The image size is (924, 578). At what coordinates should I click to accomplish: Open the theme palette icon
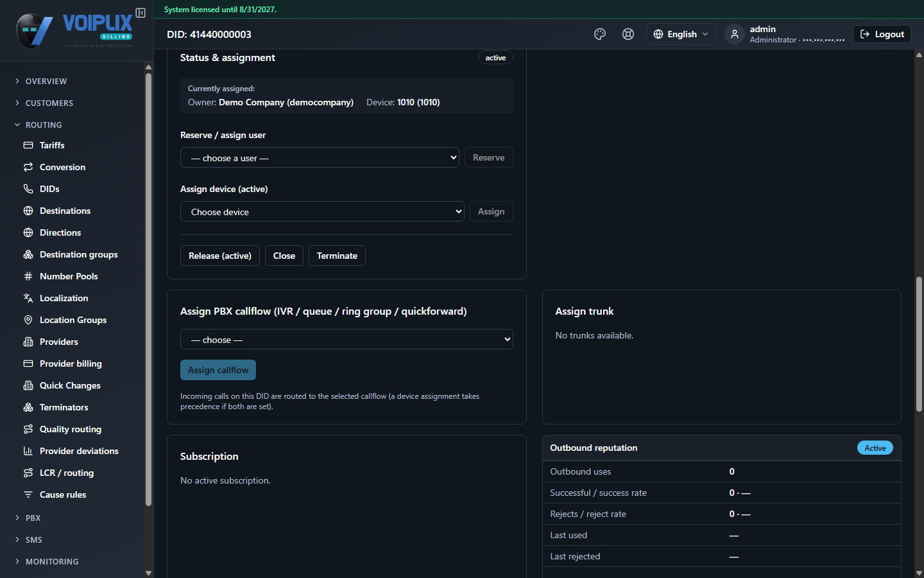(x=600, y=34)
